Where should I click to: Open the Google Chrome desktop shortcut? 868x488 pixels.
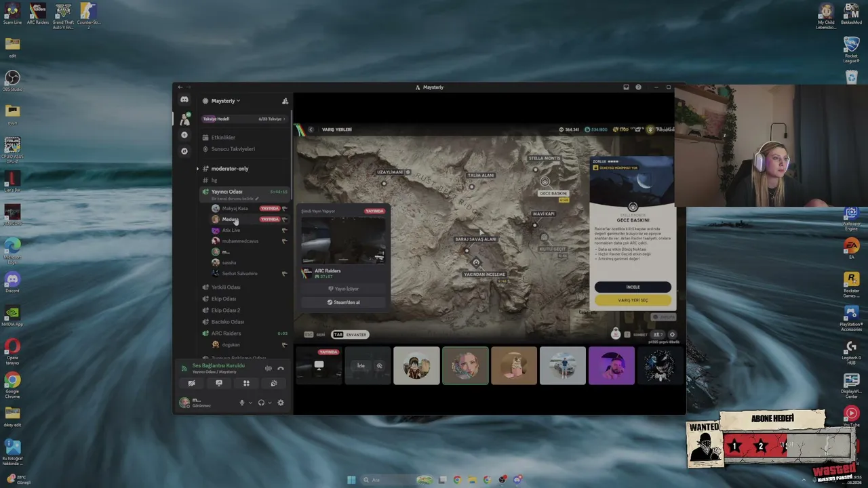coord(12,385)
